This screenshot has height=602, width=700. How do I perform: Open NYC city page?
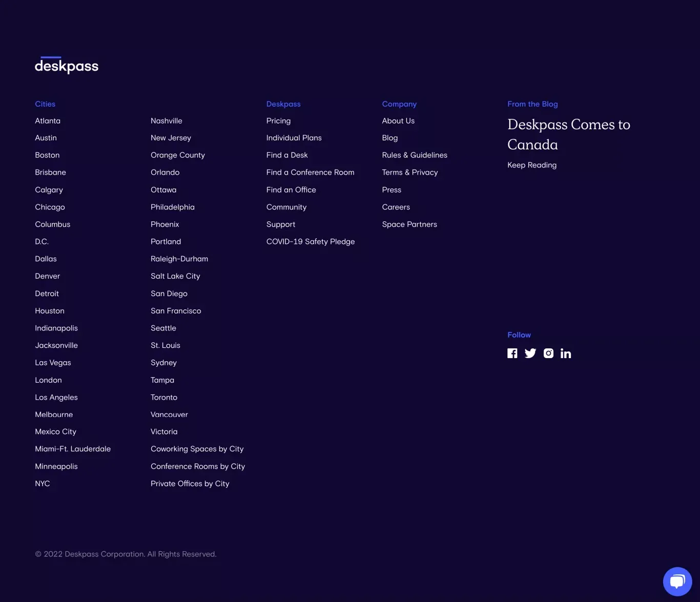43,484
